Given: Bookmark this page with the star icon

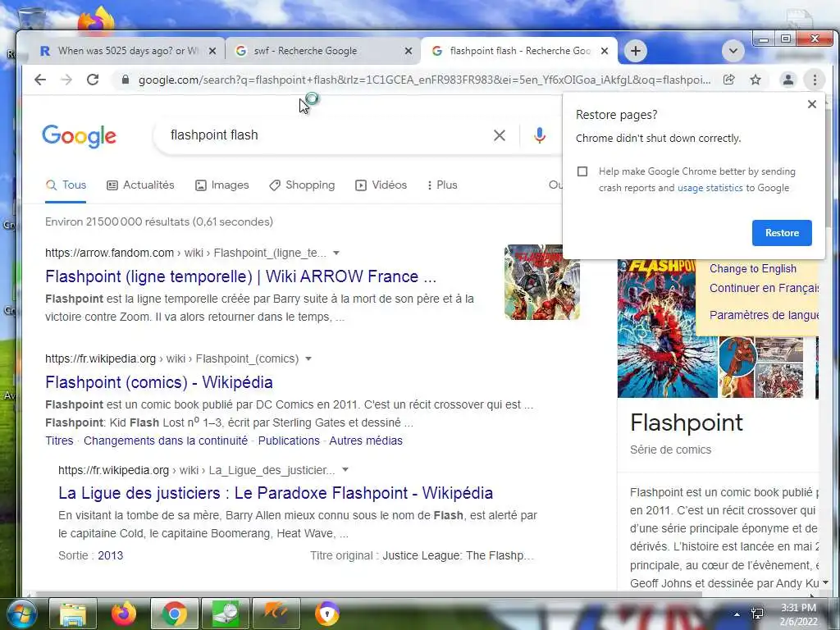Looking at the screenshot, I should click(756, 80).
